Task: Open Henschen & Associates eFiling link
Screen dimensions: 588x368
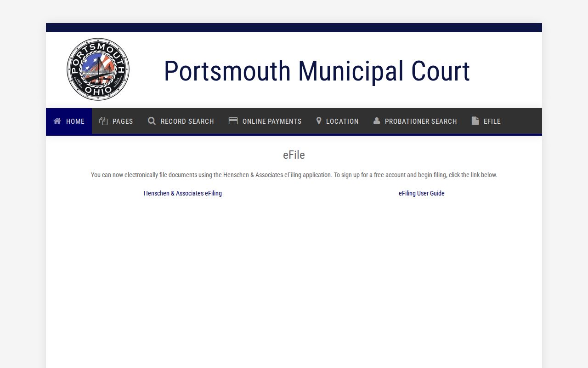Action: pos(183,193)
